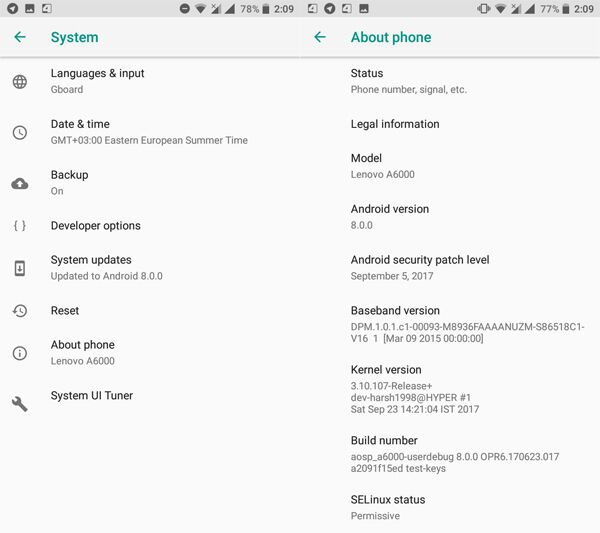Open System UI Tuner
The height and width of the screenshot is (533, 600).
[x=150, y=396]
